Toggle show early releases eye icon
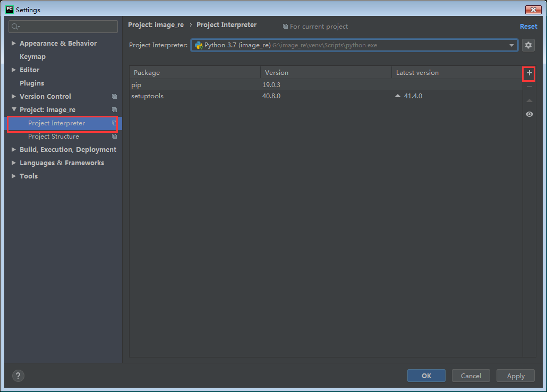Viewport: 547px width, 392px height. [529, 114]
